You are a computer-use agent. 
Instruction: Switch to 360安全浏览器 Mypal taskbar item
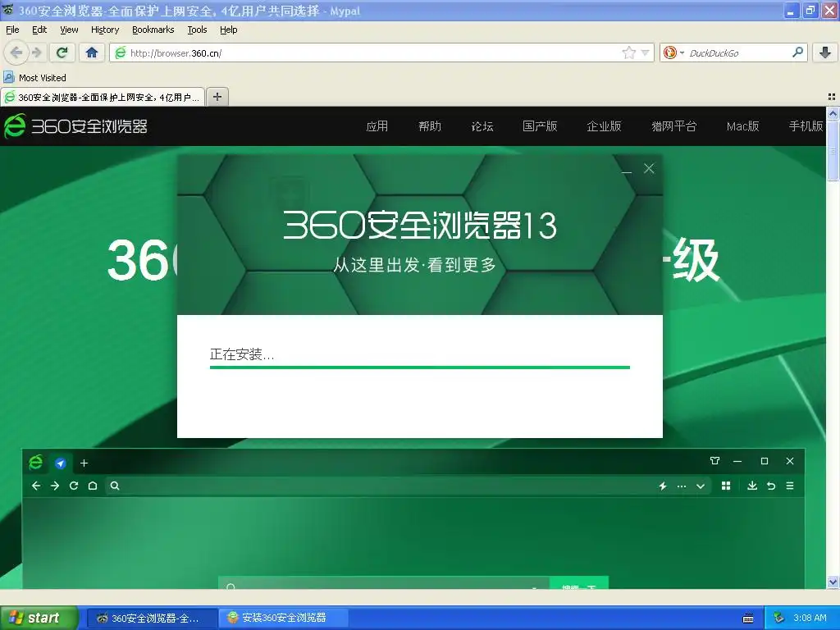click(152, 619)
